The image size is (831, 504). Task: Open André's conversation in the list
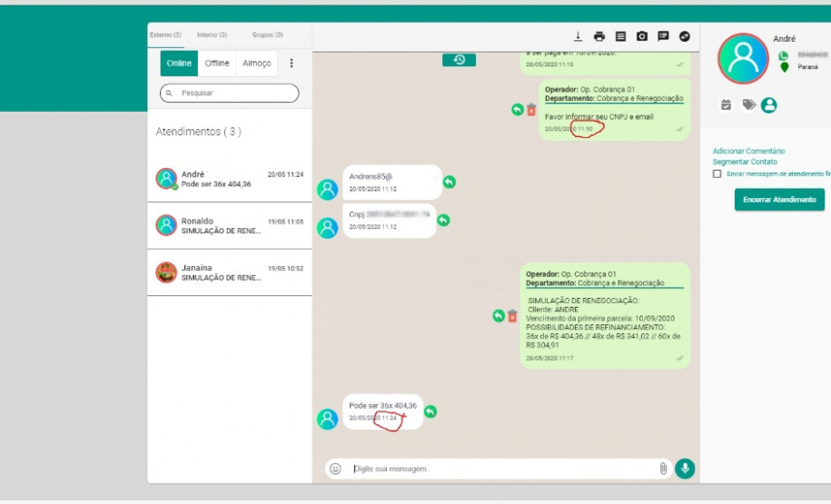tap(230, 179)
